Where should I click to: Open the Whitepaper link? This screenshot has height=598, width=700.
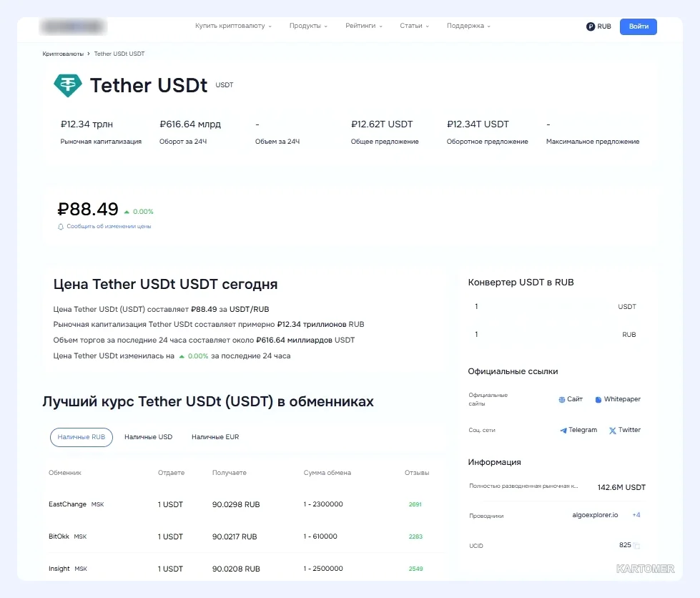[618, 399]
